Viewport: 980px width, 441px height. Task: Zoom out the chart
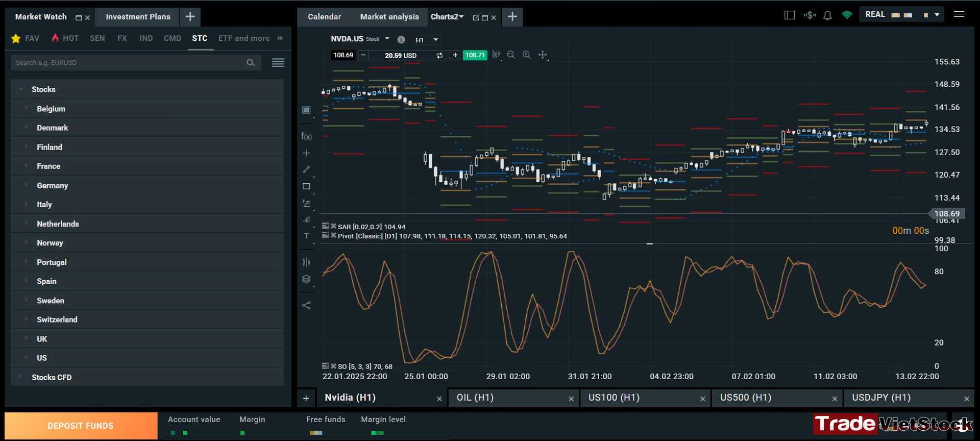coord(511,55)
